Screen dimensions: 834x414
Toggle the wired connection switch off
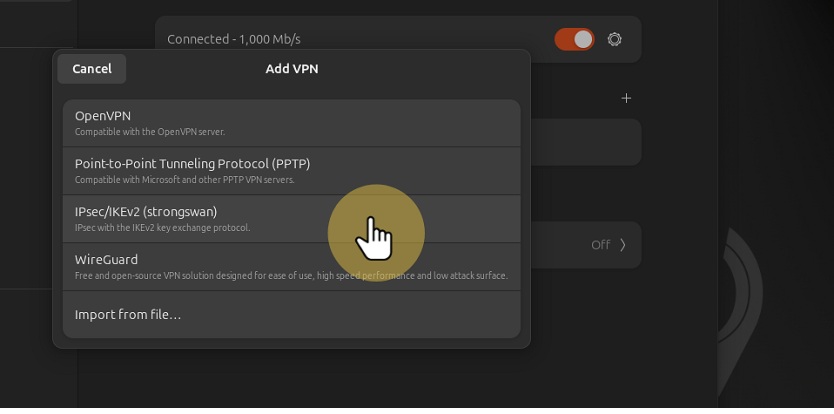575,39
